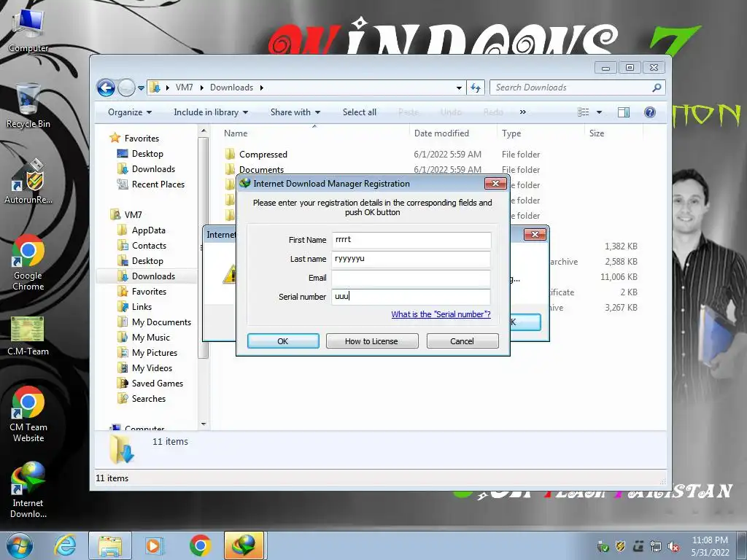Open the Share with menu
747x560 pixels.
(x=295, y=112)
